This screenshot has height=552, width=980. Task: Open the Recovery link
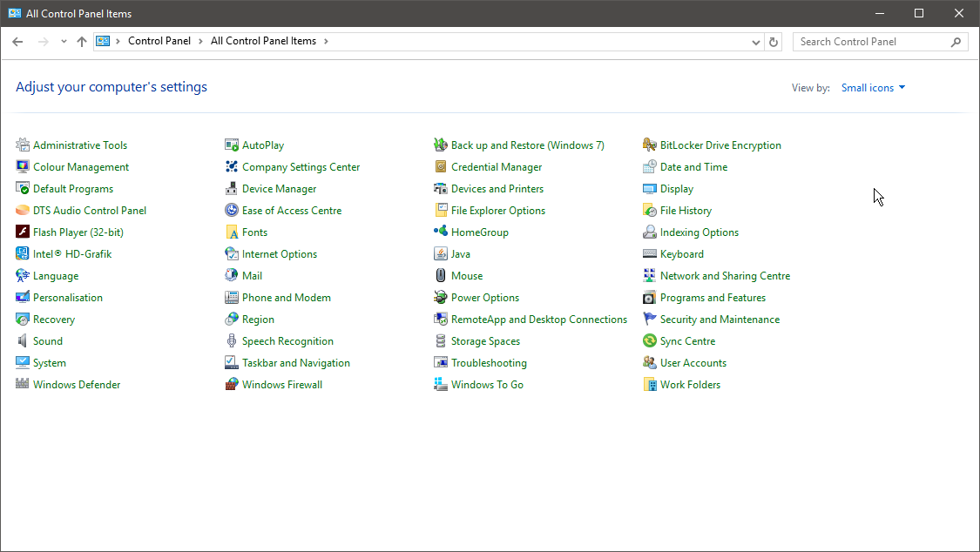[54, 320]
